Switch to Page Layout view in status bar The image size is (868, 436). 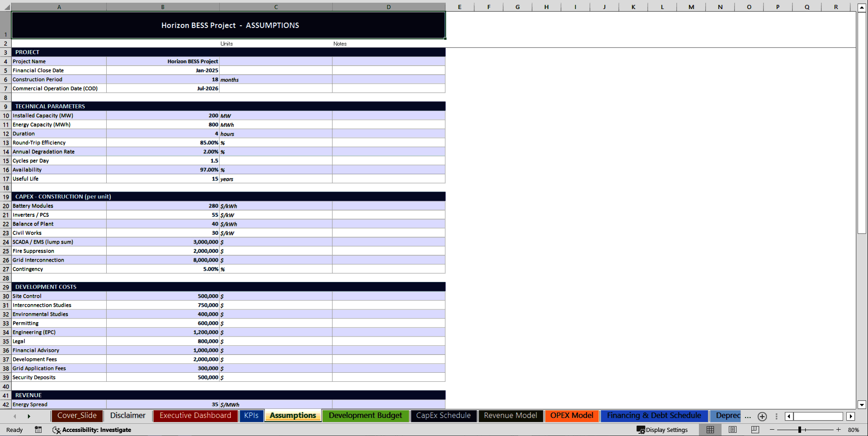[x=732, y=430]
